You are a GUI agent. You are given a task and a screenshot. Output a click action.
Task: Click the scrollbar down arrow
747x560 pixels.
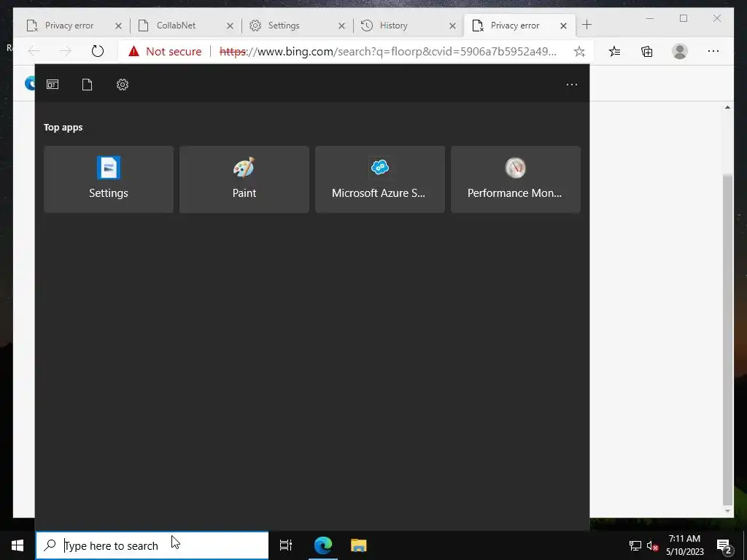point(727,511)
